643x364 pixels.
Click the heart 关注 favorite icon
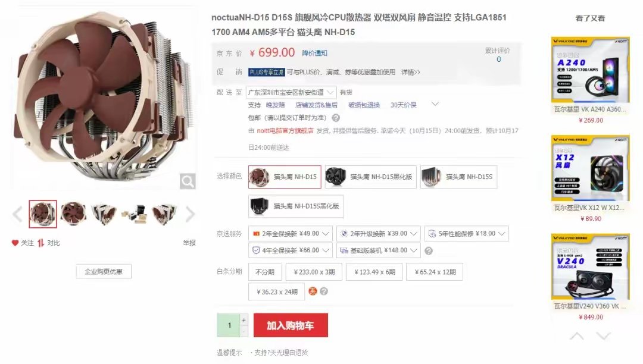click(x=15, y=243)
